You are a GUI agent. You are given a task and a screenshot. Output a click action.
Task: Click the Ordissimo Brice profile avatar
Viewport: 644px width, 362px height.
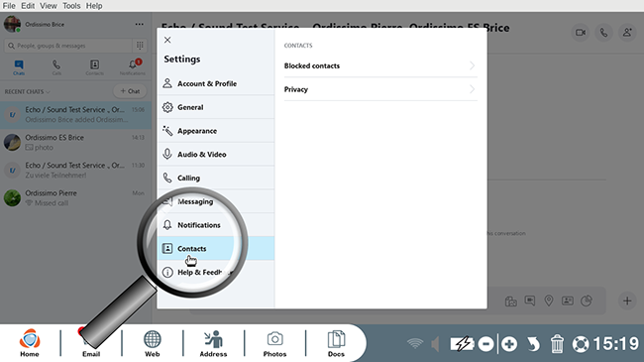coord(12,24)
